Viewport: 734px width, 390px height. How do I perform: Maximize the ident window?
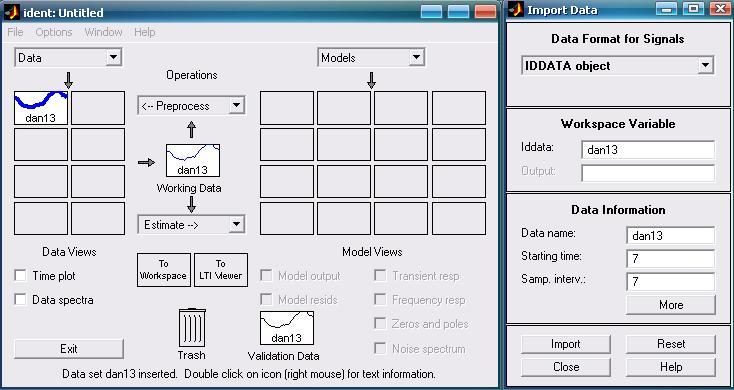458,12
